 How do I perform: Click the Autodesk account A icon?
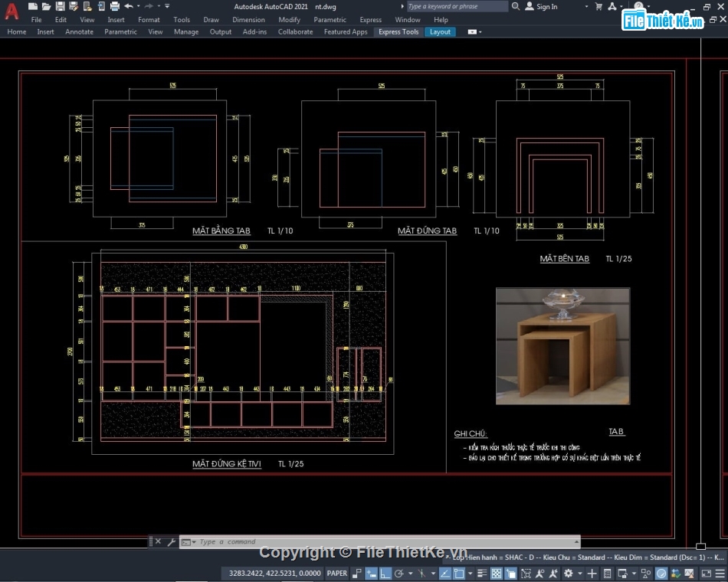coord(612,6)
